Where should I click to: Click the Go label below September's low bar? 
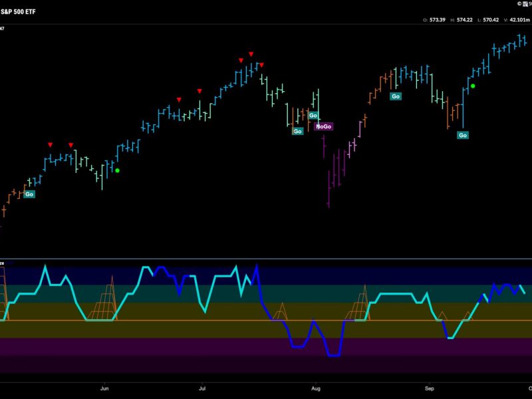[x=463, y=136]
